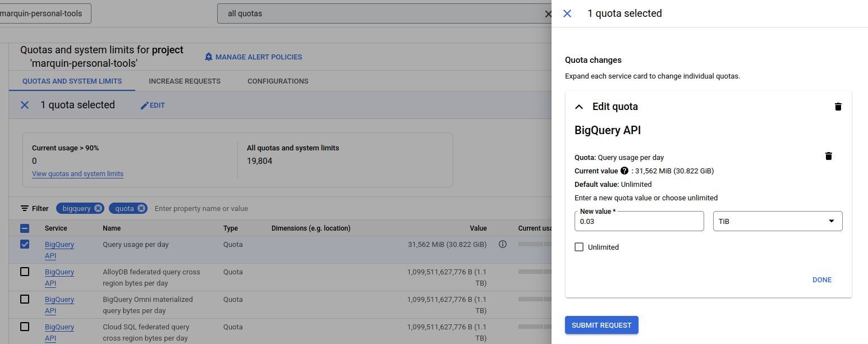Open View quotas and system limits link
The height and width of the screenshot is (344, 868).
(77, 174)
